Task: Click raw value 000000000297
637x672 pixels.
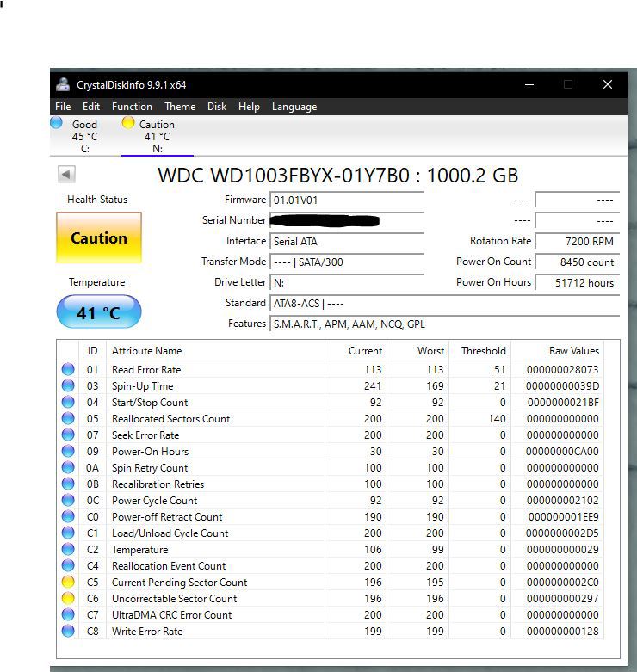Action: point(562,598)
